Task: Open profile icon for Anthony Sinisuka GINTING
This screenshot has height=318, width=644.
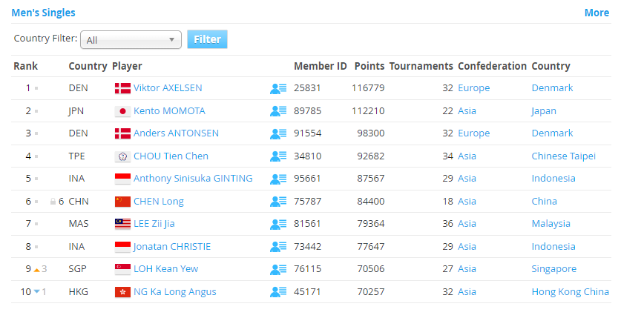Action: click(278, 179)
